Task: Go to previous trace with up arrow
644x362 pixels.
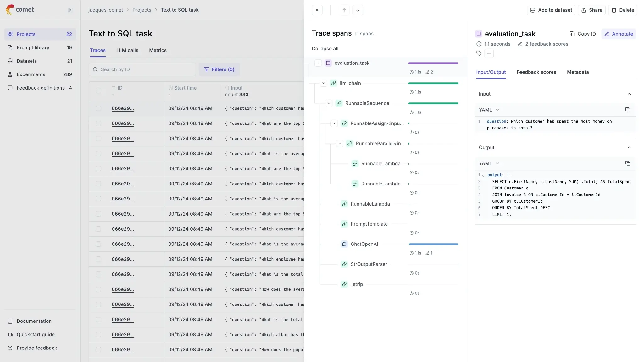Action: [344, 10]
